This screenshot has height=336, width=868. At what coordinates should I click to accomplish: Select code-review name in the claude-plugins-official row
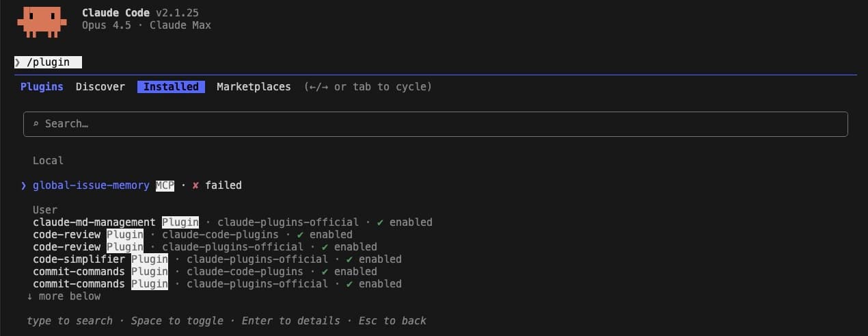66,247
